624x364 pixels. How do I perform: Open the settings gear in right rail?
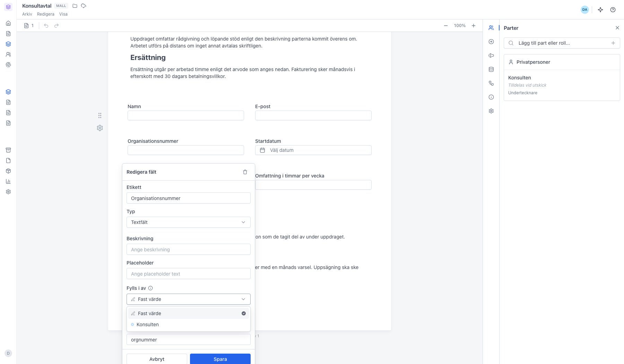(491, 111)
